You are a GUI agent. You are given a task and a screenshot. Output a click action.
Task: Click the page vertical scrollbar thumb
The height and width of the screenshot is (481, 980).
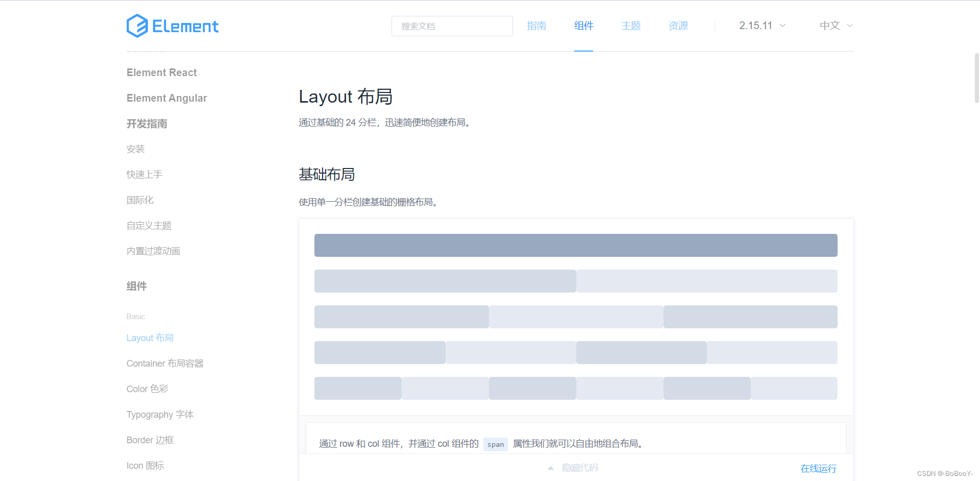[x=976, y=78]
